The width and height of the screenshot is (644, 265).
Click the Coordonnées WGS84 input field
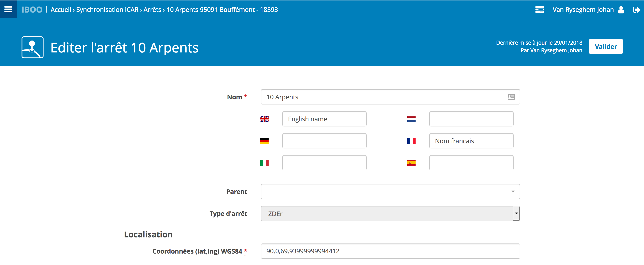390,251
